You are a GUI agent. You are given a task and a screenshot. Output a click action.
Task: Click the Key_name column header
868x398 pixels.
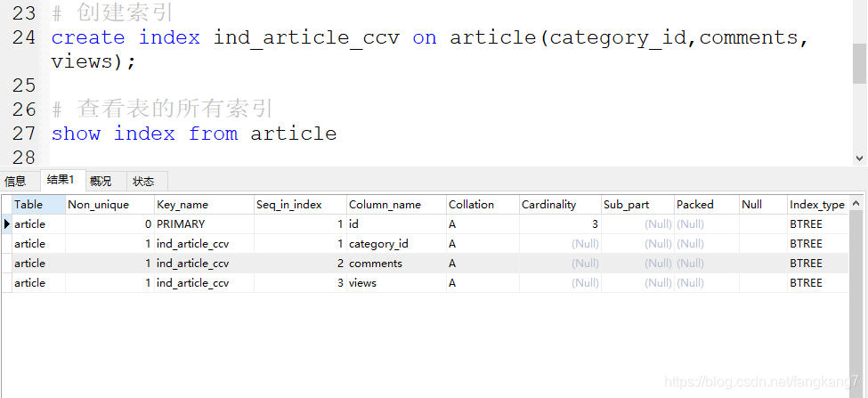tap(204, 205)
